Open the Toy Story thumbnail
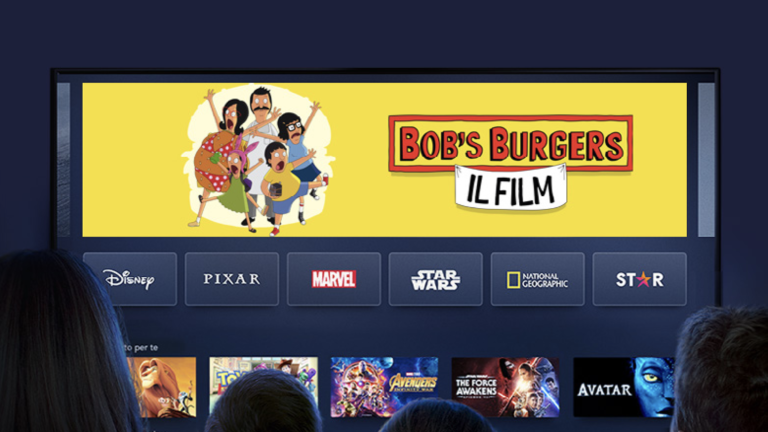Image resolution: width=768 pixels, height=432 pixels. (x=264, y=380)
